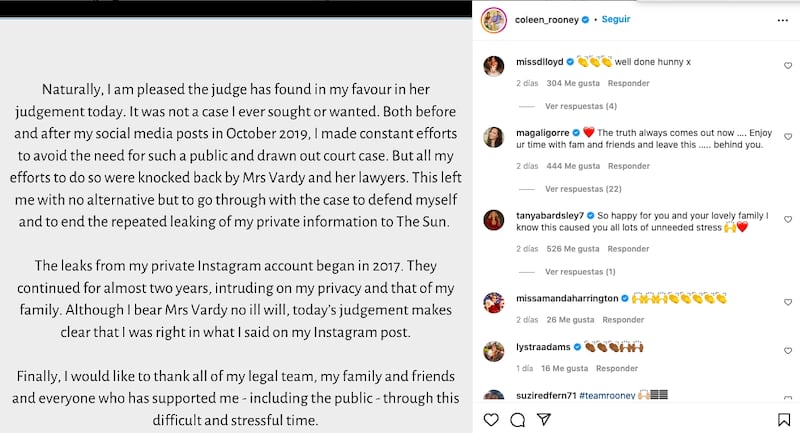Expand Ver respuestas (22) replies
The width and height of the screenshot is (800, 433).
tap(583, 189)
